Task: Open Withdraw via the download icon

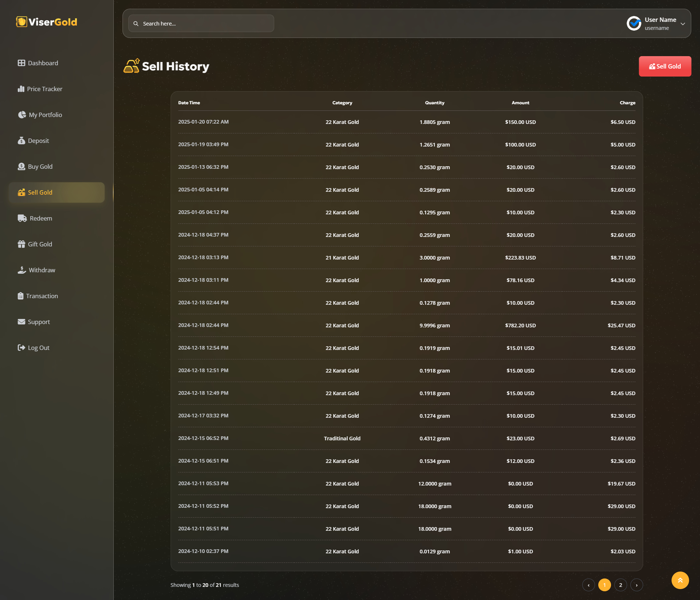Action: (22, 270)
